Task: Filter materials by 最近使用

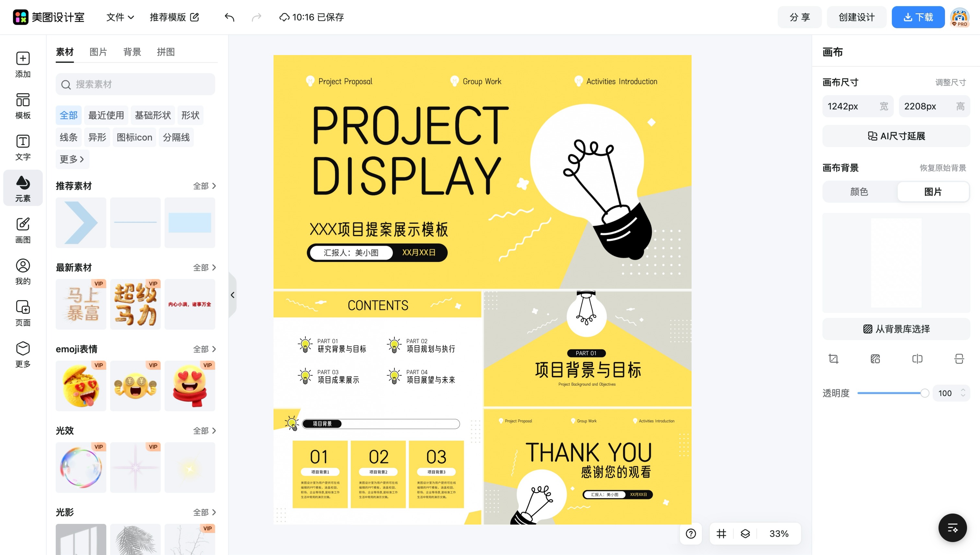Action: tap(106, 115)
